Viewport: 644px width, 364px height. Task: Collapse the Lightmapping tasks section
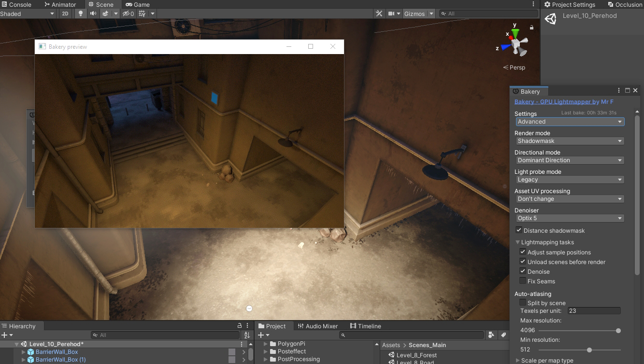coord(517,242)
